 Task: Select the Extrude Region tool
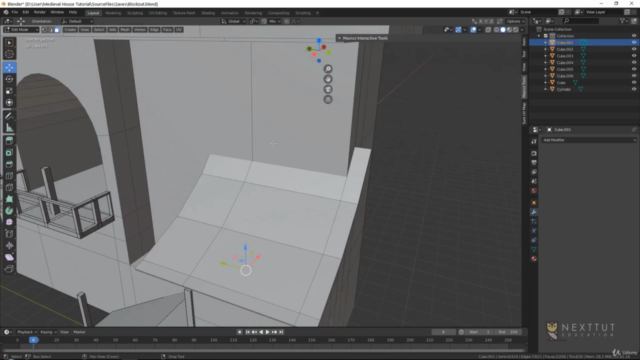[x=9, y=141]
